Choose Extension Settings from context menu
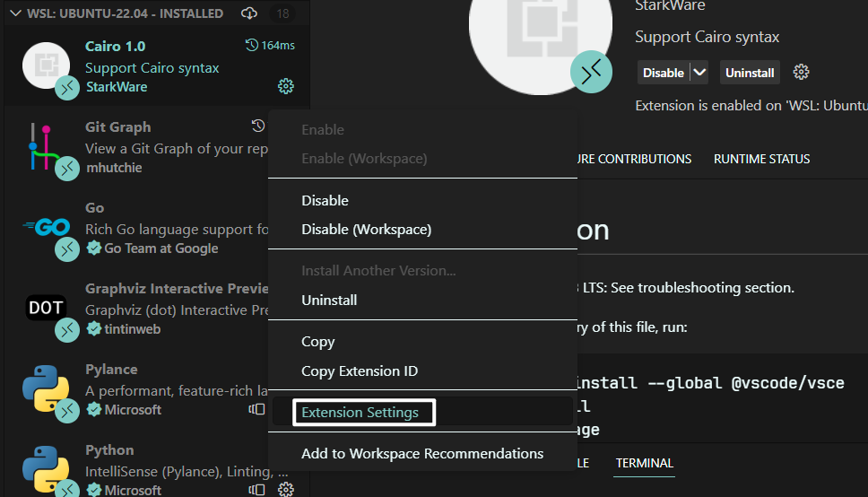This screenshot has height=497, width=868. pos(360,413)
